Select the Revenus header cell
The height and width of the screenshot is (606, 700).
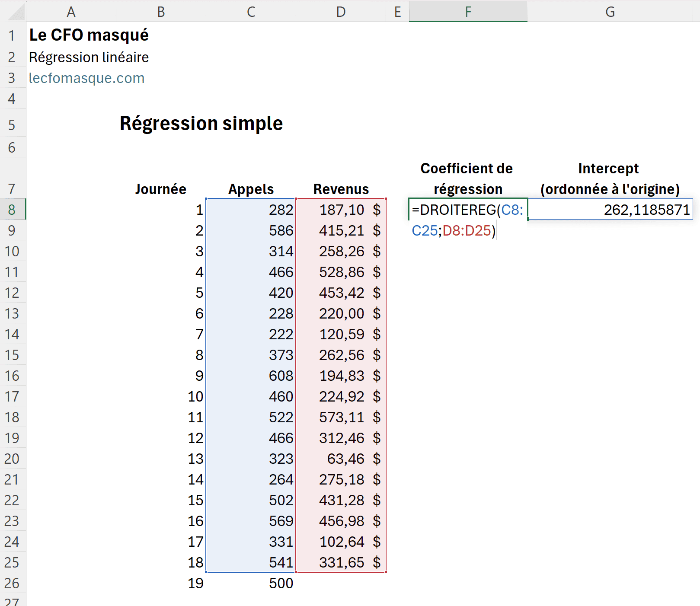tap(341, 189)
